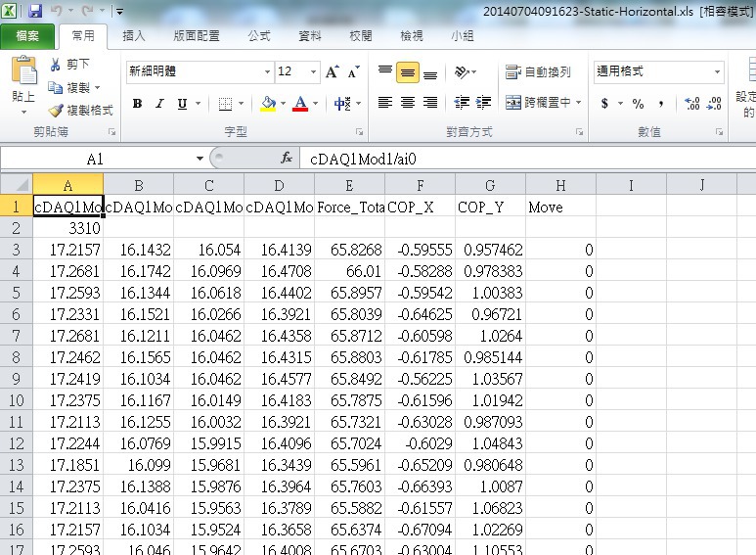Open the font name dropdown
This screenshot has width=756, height=555.
coord(267,72)
